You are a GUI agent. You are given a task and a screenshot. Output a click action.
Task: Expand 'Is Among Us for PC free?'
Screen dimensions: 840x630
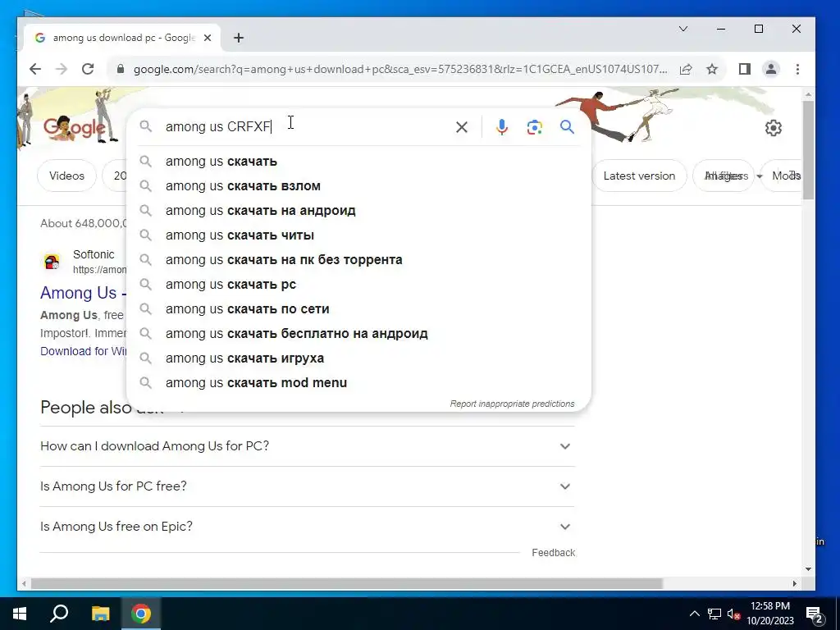307,486
